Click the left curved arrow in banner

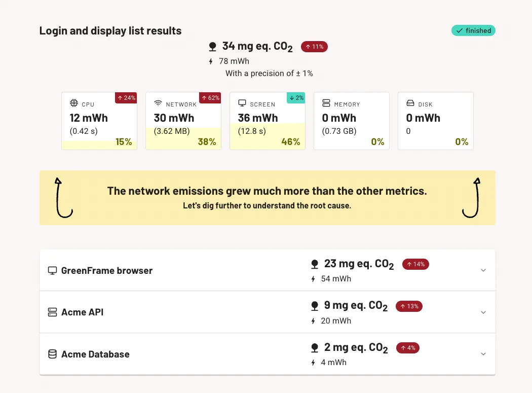click(63, 197)
